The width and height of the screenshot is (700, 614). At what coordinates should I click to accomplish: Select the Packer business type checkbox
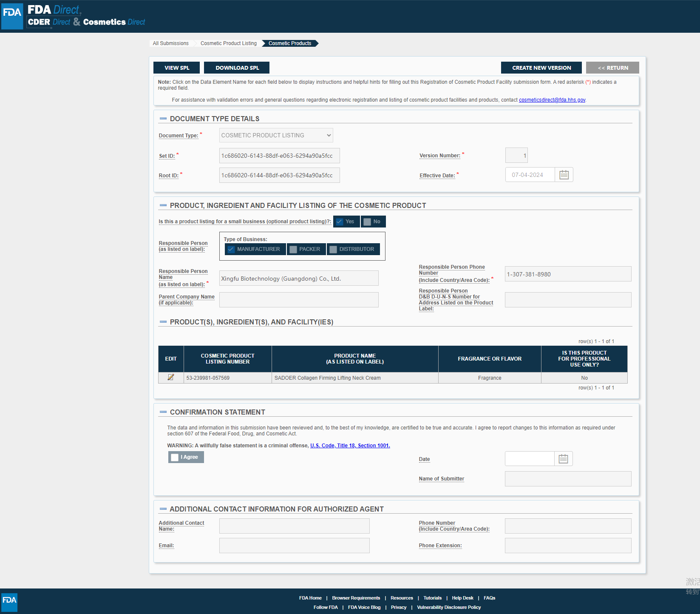coord(293,249)
